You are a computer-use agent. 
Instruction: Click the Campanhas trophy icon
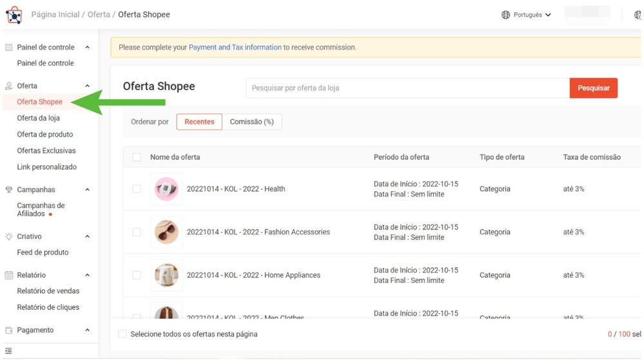coord(8,189)
